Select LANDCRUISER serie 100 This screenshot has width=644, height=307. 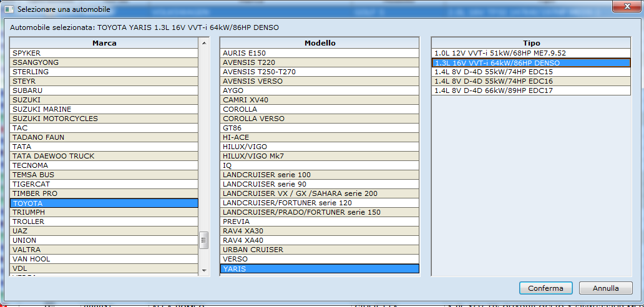(x=320, y=175)
